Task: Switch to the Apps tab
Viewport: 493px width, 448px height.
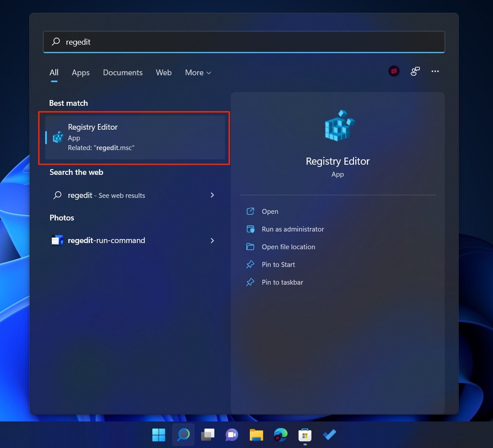Action: [x=80, y=73]
